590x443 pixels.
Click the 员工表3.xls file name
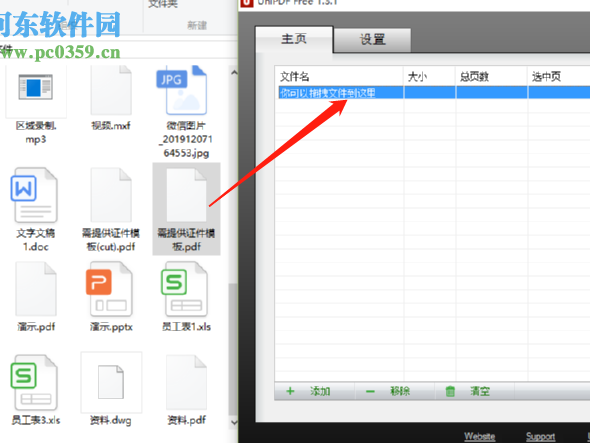(36, 420)
